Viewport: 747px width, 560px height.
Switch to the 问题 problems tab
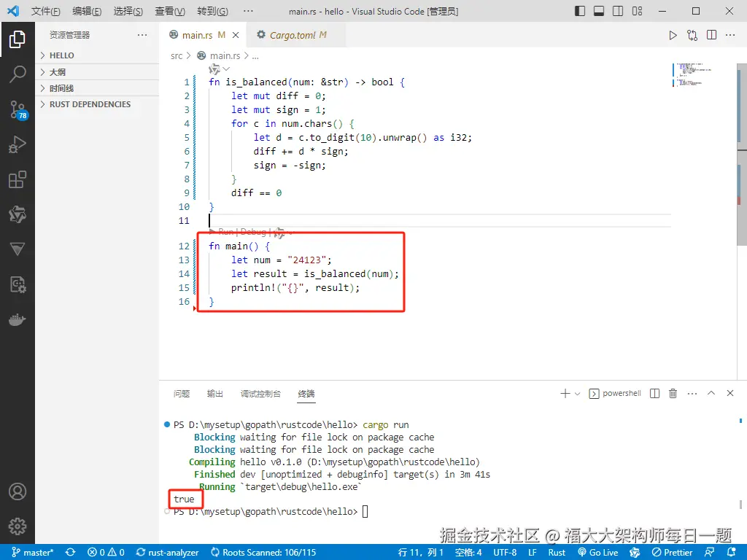click(182, 394)
